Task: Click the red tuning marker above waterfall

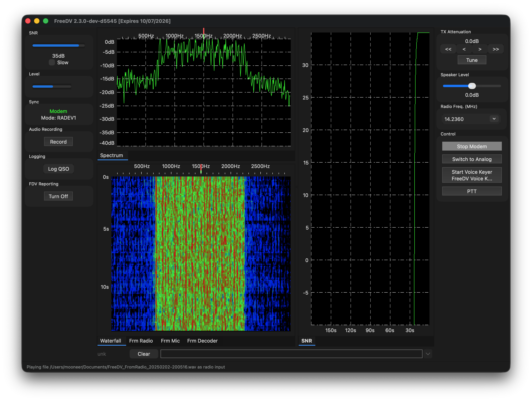Action: [x=201, y=168]
